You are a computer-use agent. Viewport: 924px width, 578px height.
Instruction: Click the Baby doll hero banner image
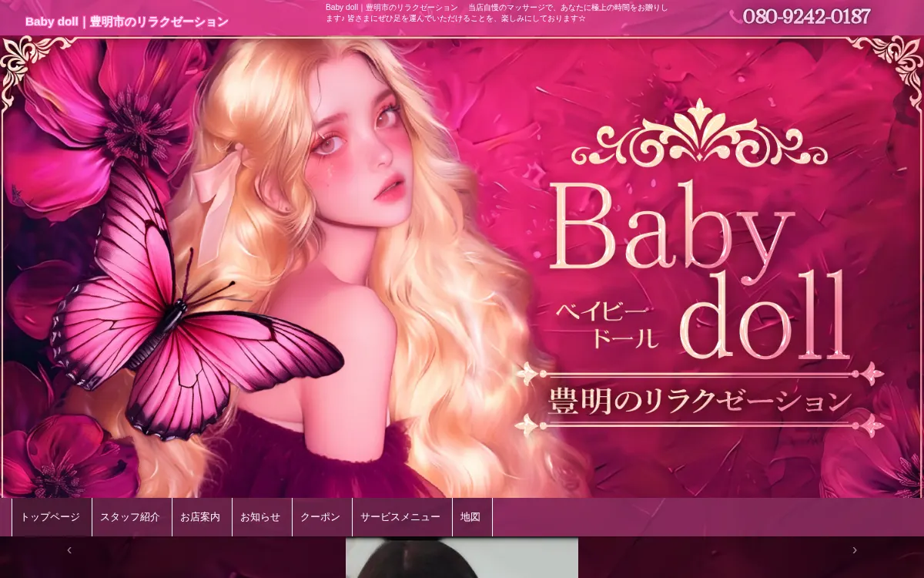tap(462, 267)
